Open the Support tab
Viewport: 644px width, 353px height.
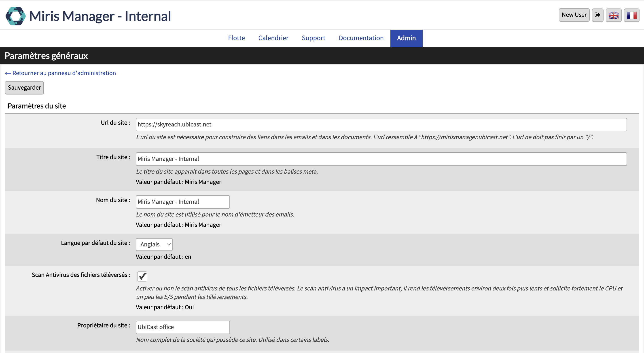coord(314,38)
